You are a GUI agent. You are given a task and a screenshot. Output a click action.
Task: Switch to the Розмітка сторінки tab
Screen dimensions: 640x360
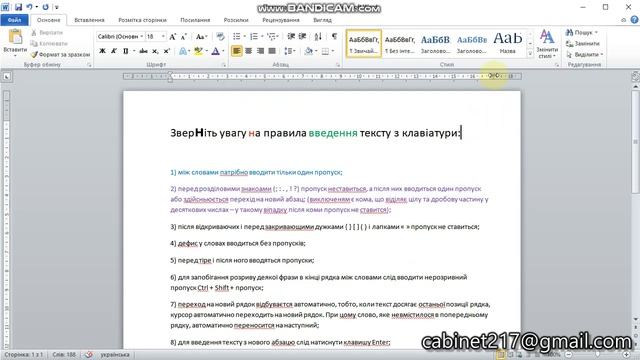[142, 20]
